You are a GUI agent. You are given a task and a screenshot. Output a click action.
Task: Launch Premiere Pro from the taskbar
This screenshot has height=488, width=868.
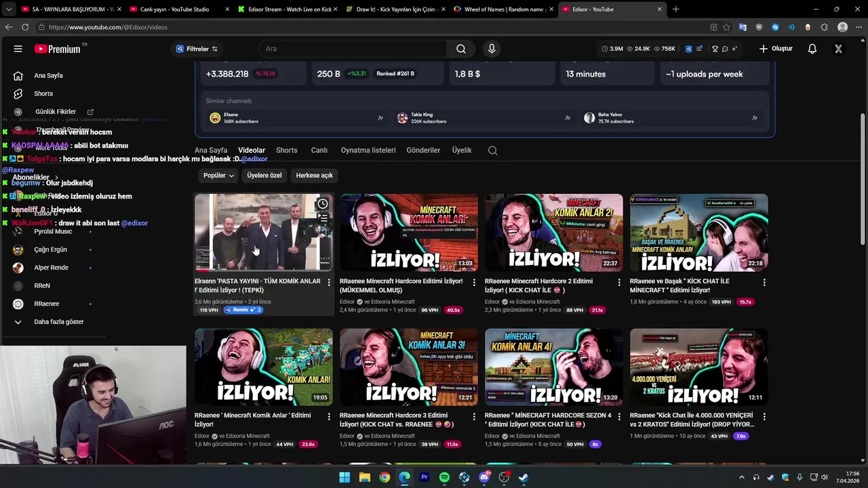(425, 477)
